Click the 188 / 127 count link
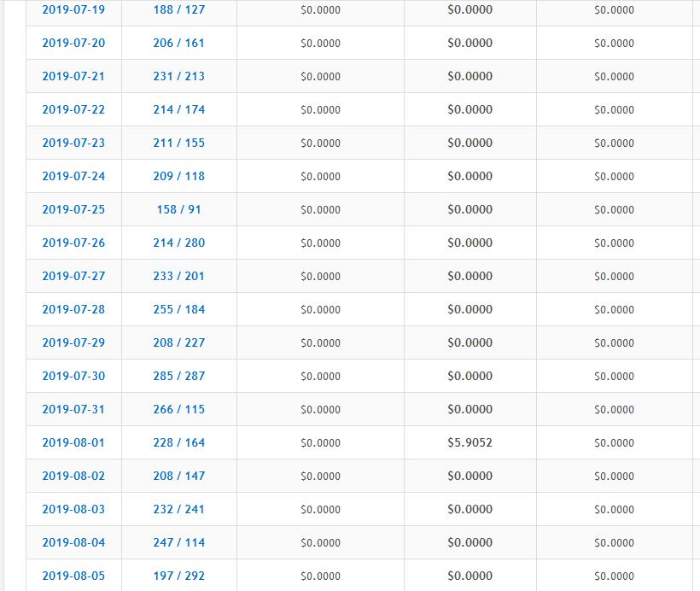Screen dimensions: 700x591 tap(179, 9)
